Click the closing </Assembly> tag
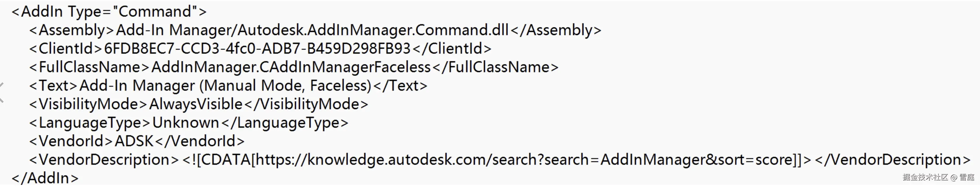Viewport: 980px width, 187px height. (556, 30)
